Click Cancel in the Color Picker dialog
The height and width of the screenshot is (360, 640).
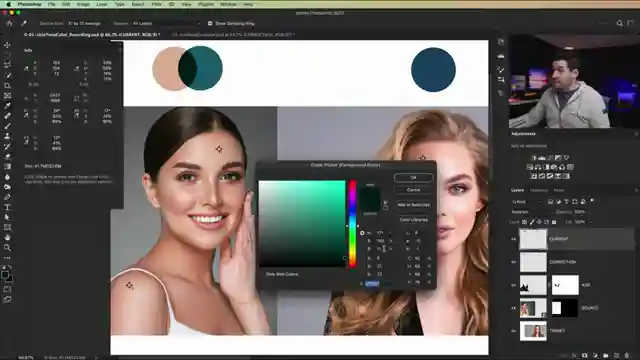413,190
